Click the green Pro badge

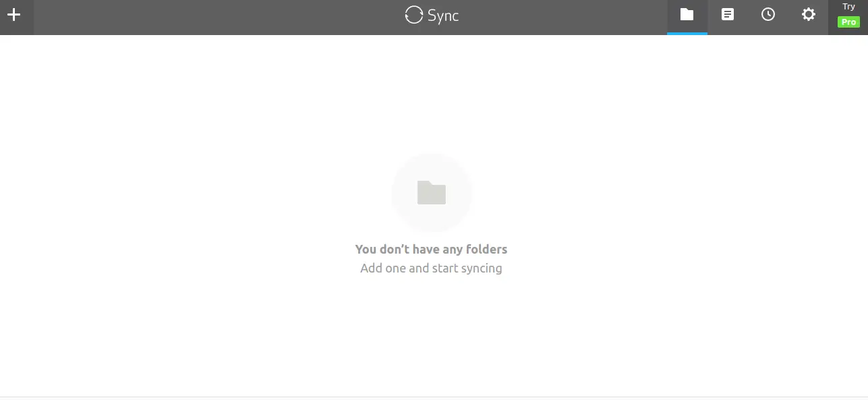(848, 22)
